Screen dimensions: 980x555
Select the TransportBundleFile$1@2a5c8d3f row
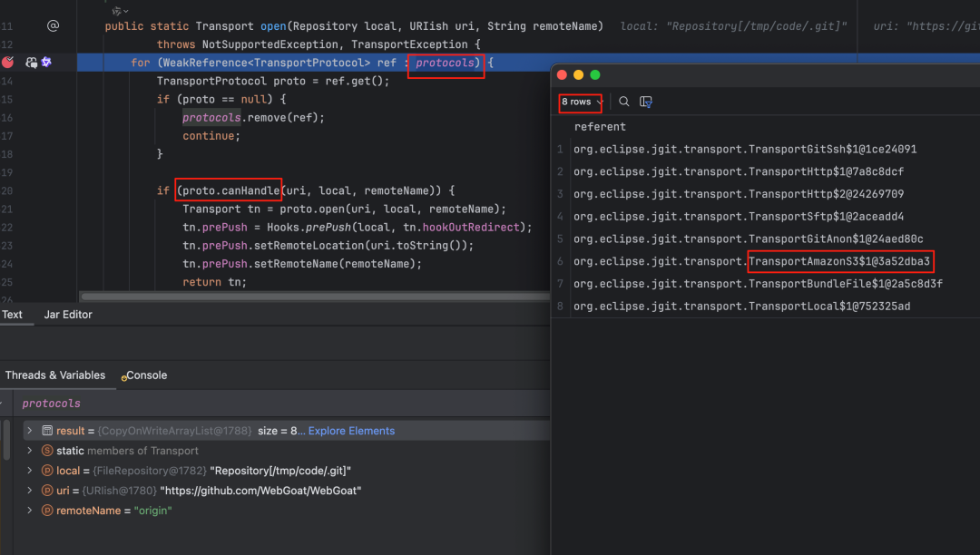758,284
